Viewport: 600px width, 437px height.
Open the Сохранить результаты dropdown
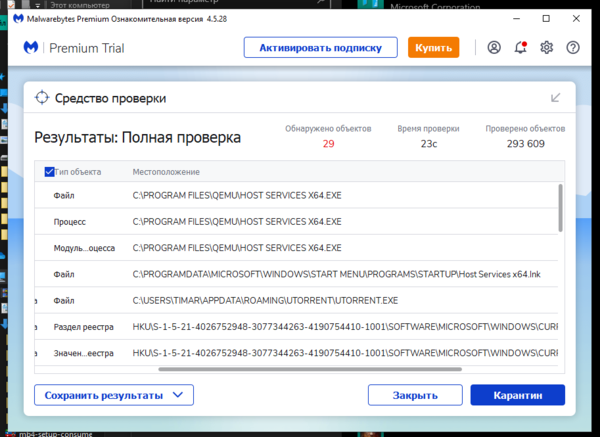[114, 395]
